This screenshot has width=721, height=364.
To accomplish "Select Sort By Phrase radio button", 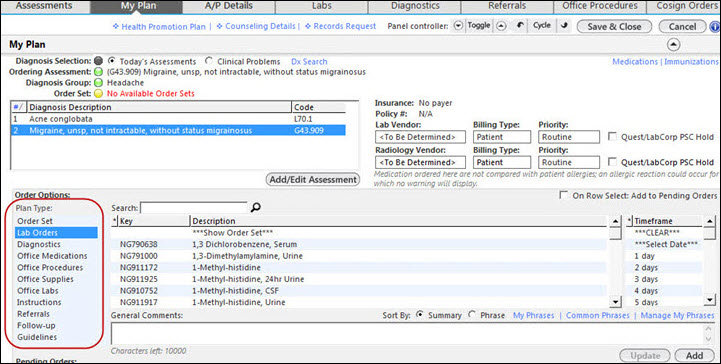I will pos(472,315).
